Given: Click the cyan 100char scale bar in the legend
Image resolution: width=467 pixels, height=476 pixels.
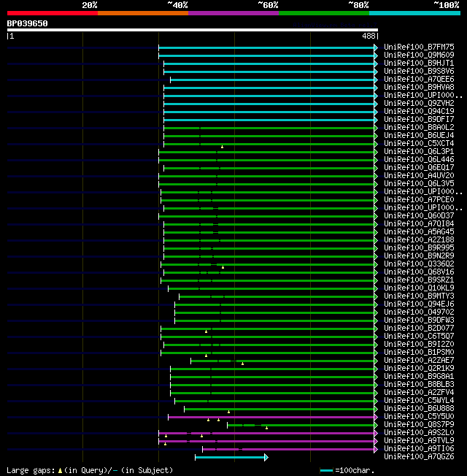Looking at the screenshot, I should click(x=326, y=471).
